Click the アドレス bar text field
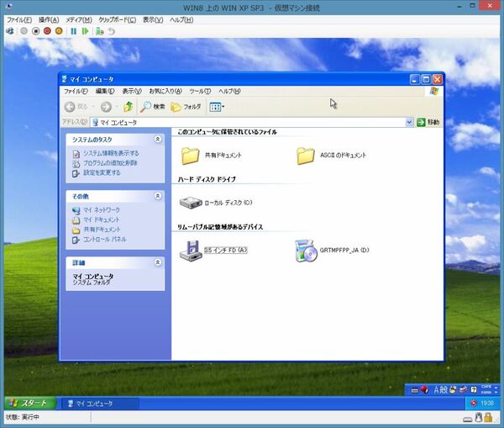 coord(252,122)
